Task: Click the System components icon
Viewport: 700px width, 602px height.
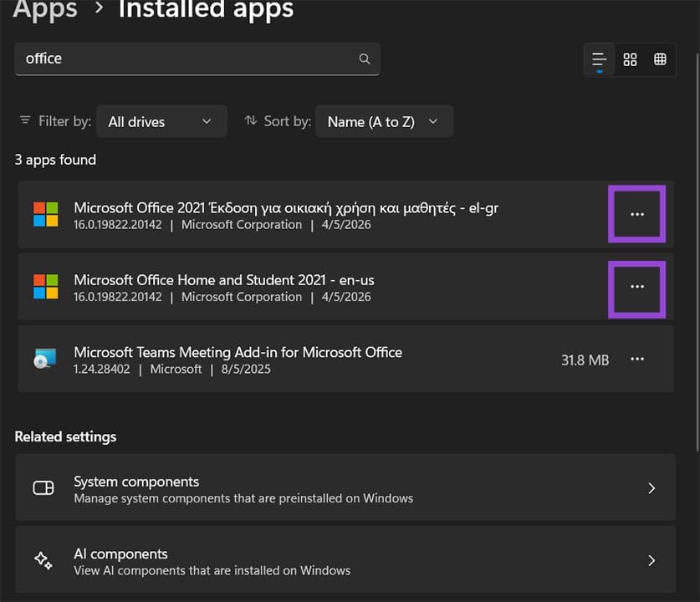Action: [x=43, y=488]
